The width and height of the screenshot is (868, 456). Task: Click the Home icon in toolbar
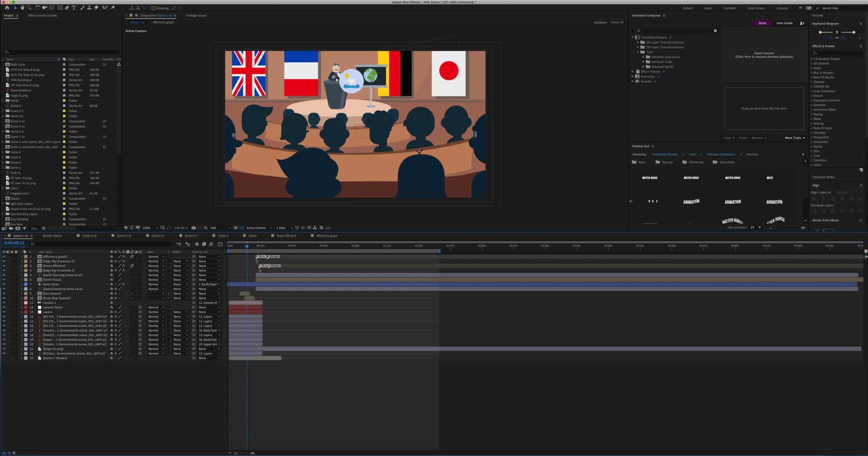coord(7,8)
